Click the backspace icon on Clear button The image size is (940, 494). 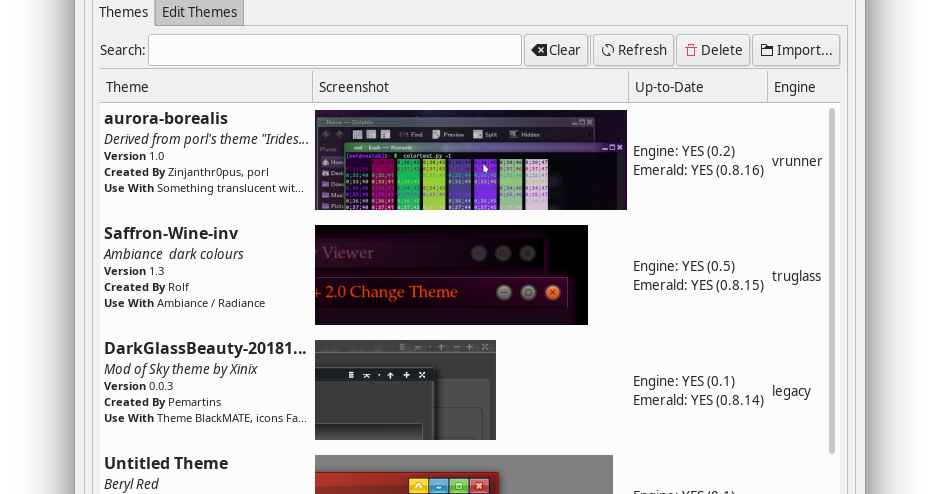click(539, 50)
